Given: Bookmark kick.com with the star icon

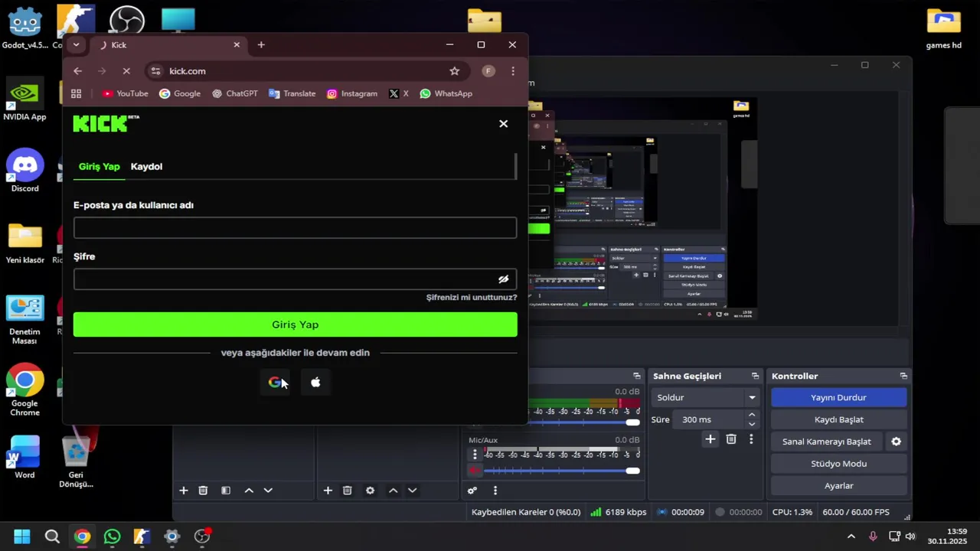Looking at the screenshot, I should pos(454,71).
